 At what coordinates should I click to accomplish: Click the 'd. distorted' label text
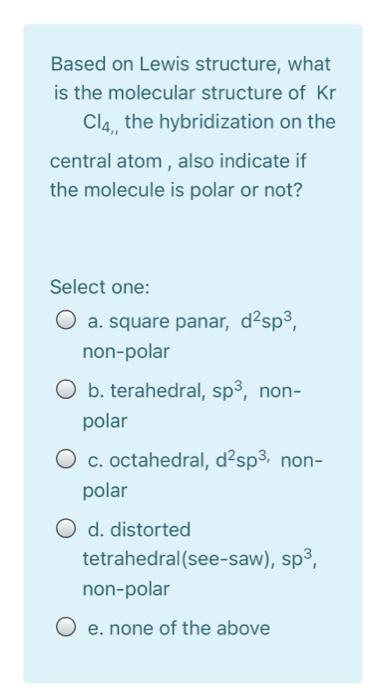pyautogui.click(x=139, y=529)
